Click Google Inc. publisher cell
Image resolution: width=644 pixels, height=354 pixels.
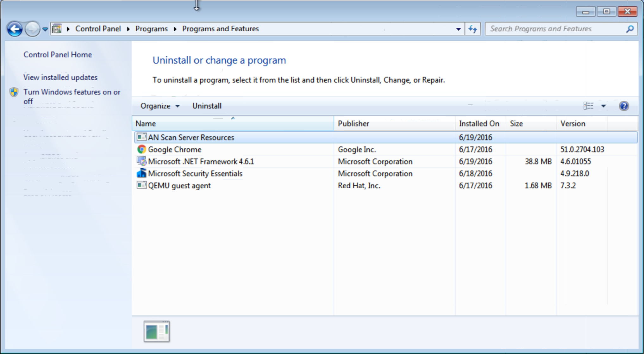357,149
